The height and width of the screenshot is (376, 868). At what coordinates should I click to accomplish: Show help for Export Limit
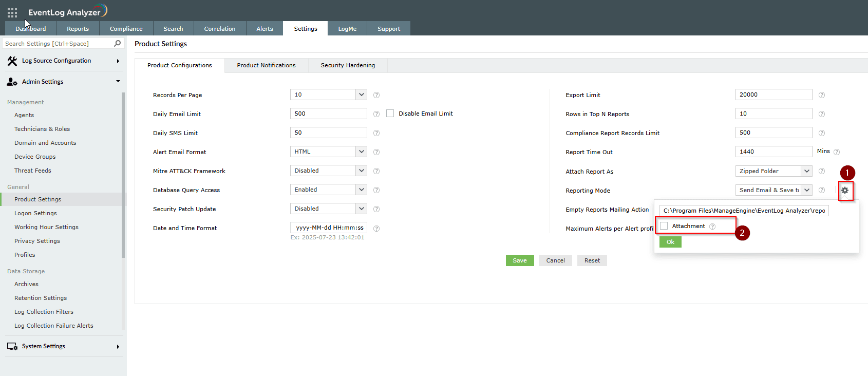point(822,95)
